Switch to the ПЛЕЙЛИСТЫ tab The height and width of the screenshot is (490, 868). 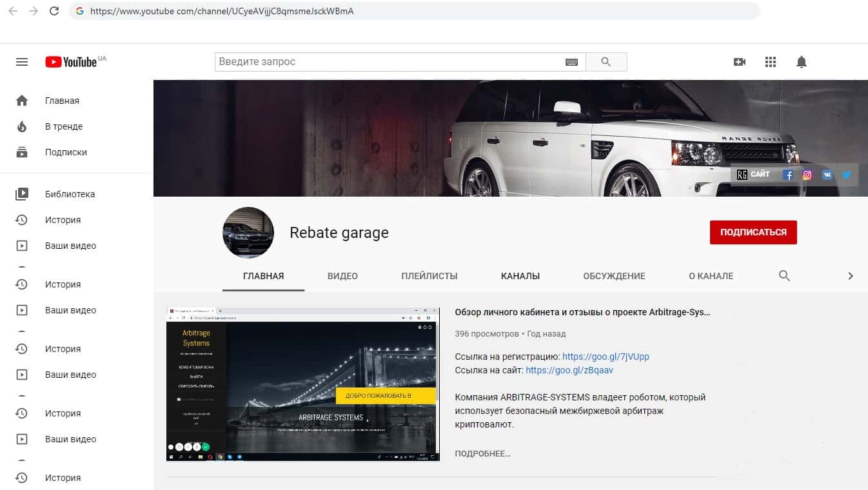[x=429, y=276]
